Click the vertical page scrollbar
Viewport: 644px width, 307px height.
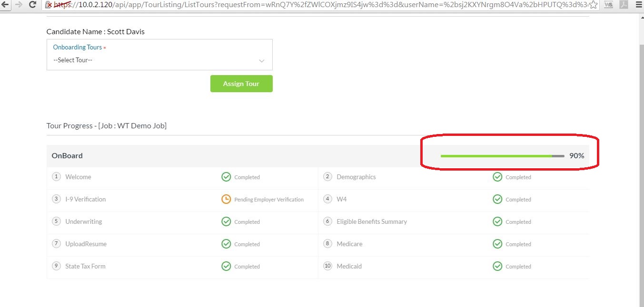coord(640,143)
